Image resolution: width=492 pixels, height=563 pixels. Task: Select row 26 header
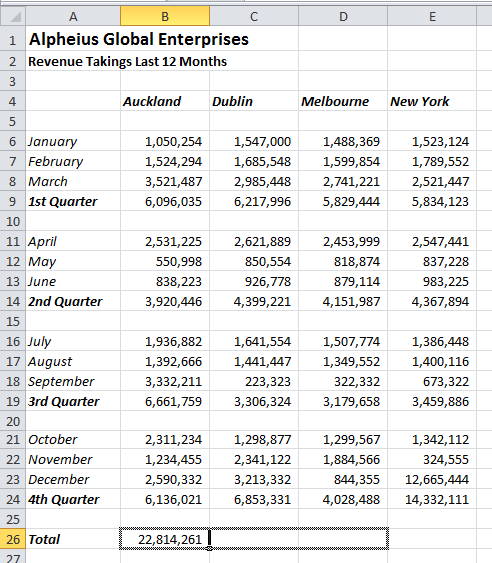(13, 539)
